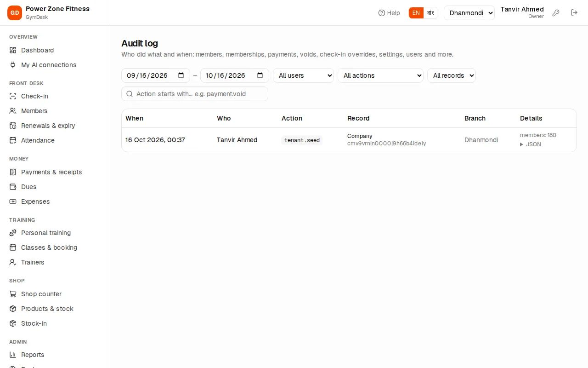Expand the JSON details disclosure
This screenshot has height=368, width=588.
(x=531, y=144)
